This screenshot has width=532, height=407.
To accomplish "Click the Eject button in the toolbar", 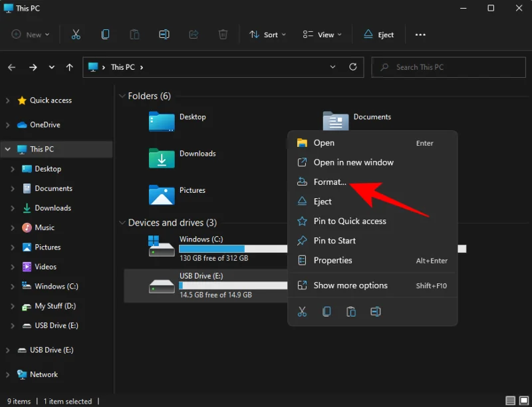I will point(378,34).
